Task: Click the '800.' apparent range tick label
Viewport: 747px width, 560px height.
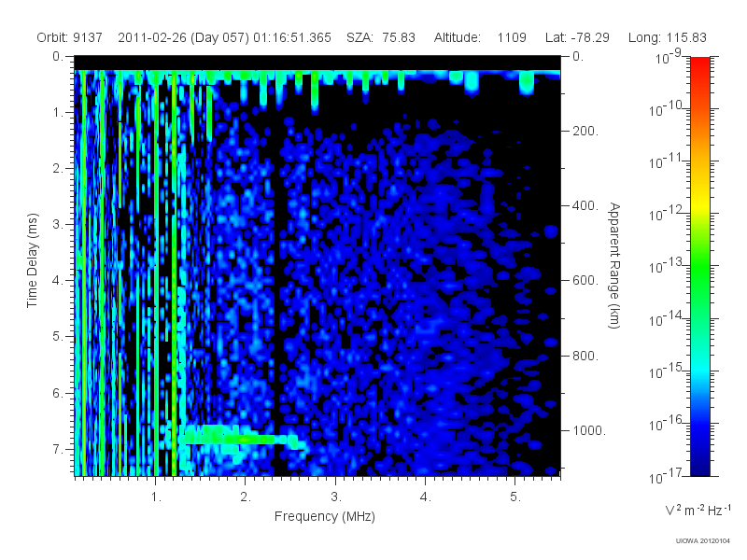Action: [585, 356]
